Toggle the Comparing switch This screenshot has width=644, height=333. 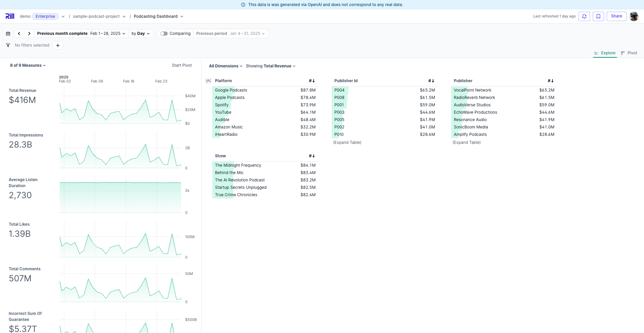(164, 34)
